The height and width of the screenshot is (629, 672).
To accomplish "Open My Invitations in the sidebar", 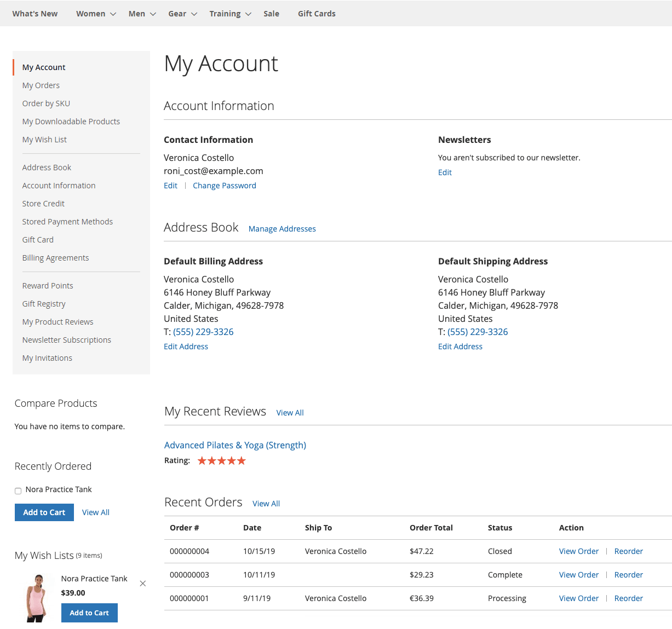I will 47,358.
